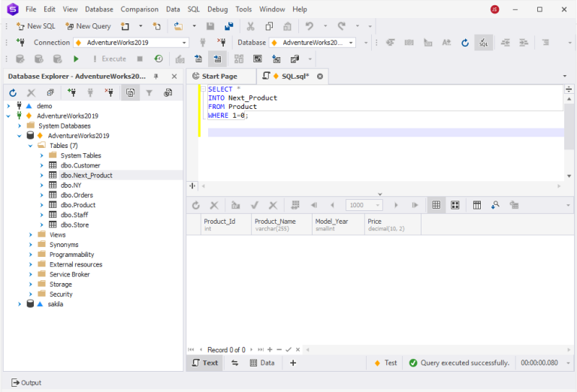Collapse the AdventureWorks2019 connection node
Image resolution: width=577 pixels, height=392 pixels.
(8, 116)
